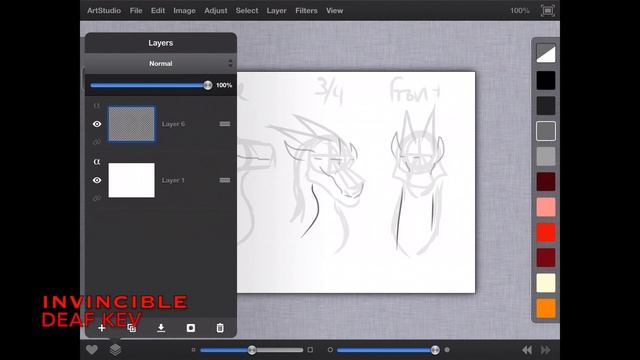The image size is (640, 360).
Task: Click the 100% zoom indicator
Action: coord(520,11)
